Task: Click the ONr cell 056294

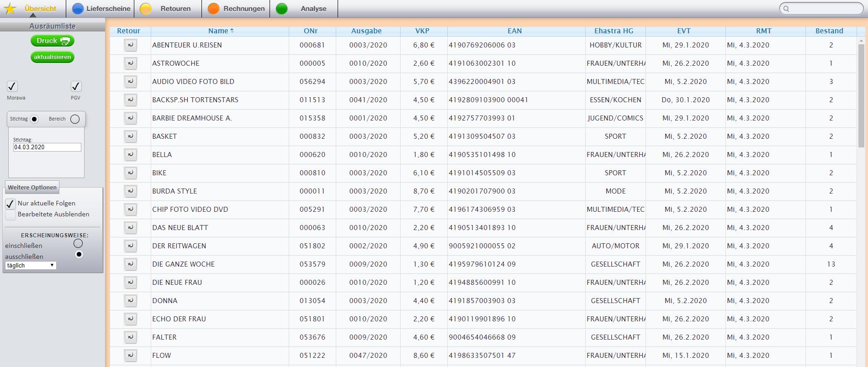Action: coord(312,82)
